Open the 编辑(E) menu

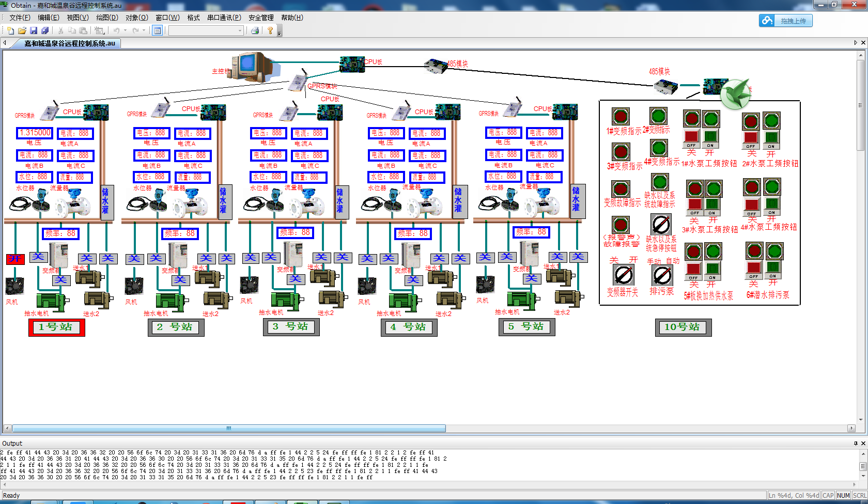point(49,18)
